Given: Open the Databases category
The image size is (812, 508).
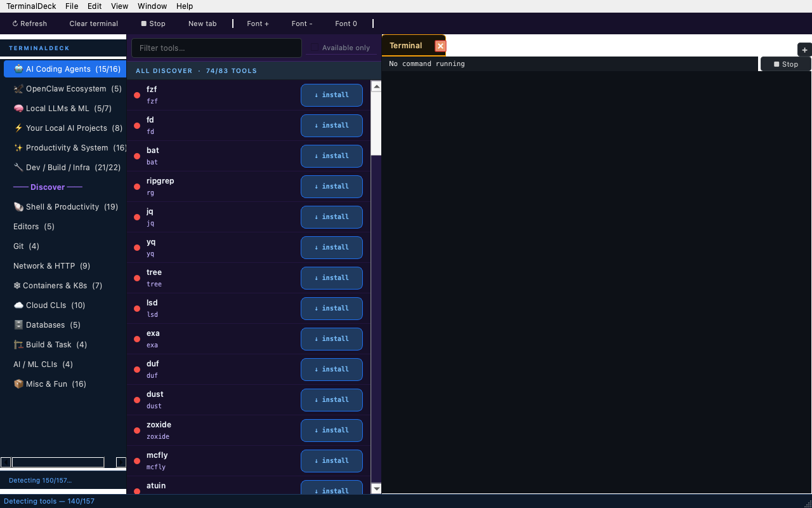Looking at the screenshot, I should [x=65, y=325].
